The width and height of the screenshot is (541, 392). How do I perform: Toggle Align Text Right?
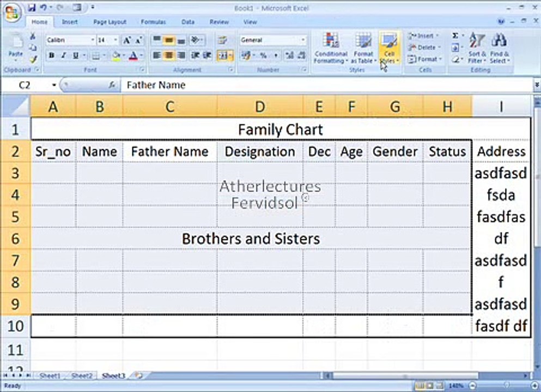(x=181, y=55)
